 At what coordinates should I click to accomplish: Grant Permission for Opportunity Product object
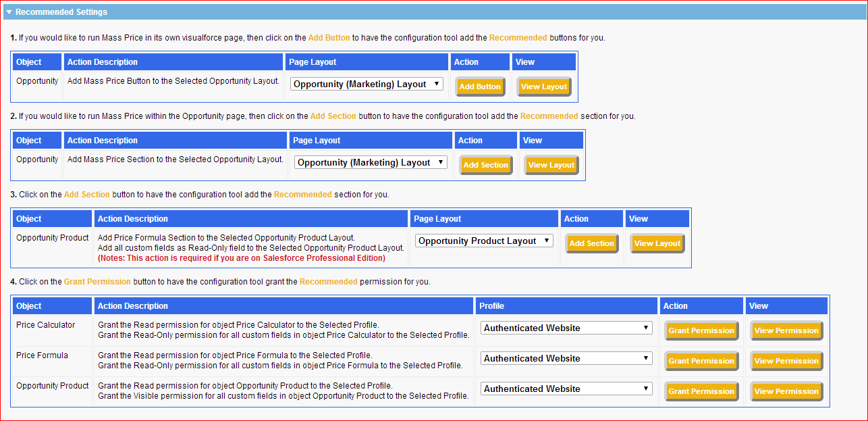pyautogui.click(x=701, y=391)
